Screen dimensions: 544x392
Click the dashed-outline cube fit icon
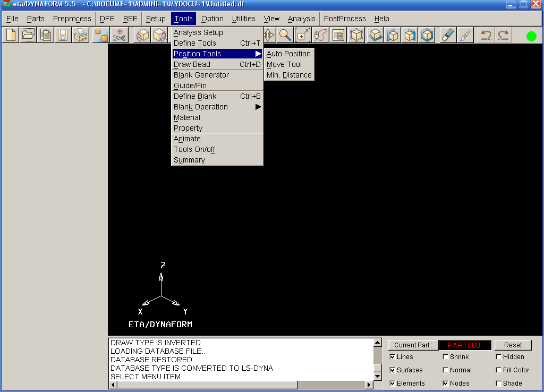click(x=356, y=36)
